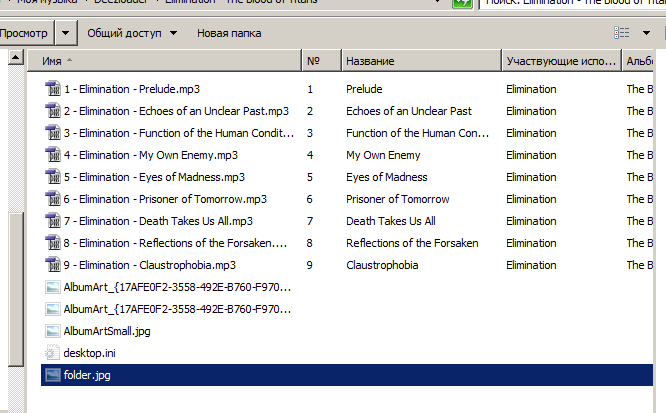Viewport: 666px width, 413px height.
Task: Click the Death Takes Us All title cell
Action: [391, 222]
